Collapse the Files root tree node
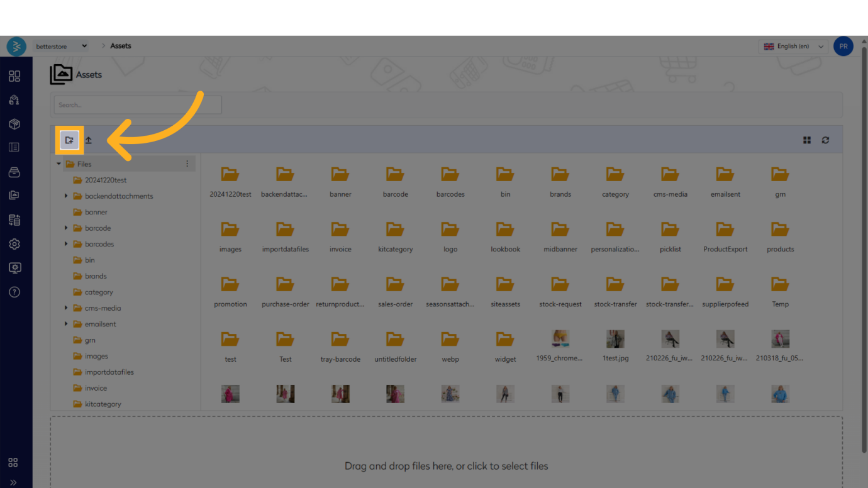This screenshot has height=488, width=868. [x=59, y=164]
